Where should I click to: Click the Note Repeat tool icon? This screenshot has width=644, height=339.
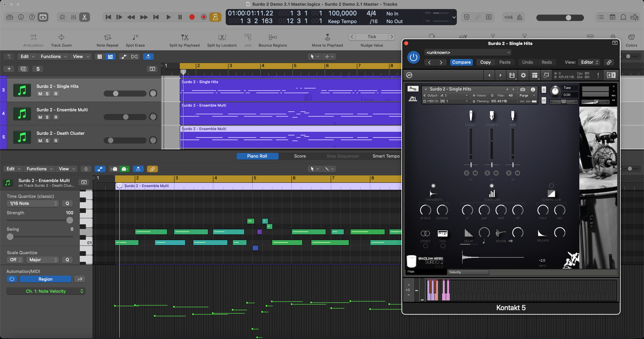[x=107, y=37]
